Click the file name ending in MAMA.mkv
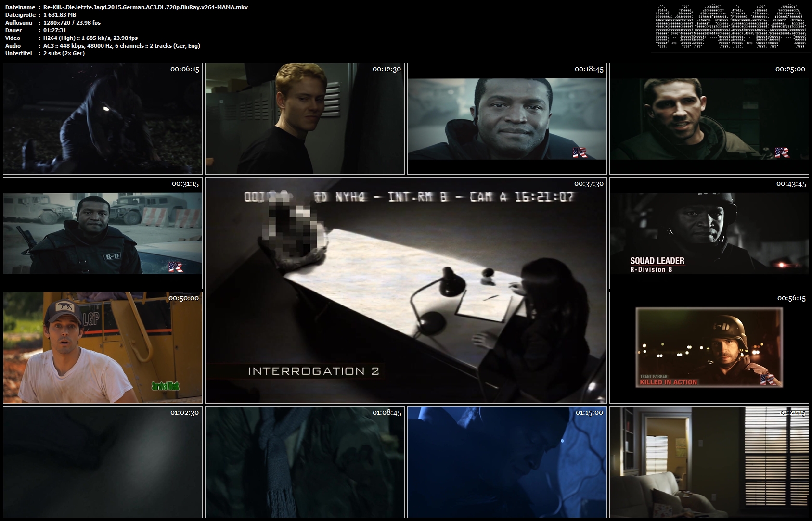Image resolution: width=812 pixels, height=521 pixels. 145,7
